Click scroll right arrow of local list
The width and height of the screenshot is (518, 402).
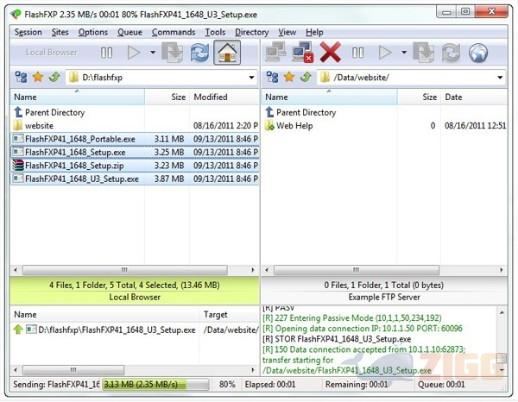[x=253, y=270]
